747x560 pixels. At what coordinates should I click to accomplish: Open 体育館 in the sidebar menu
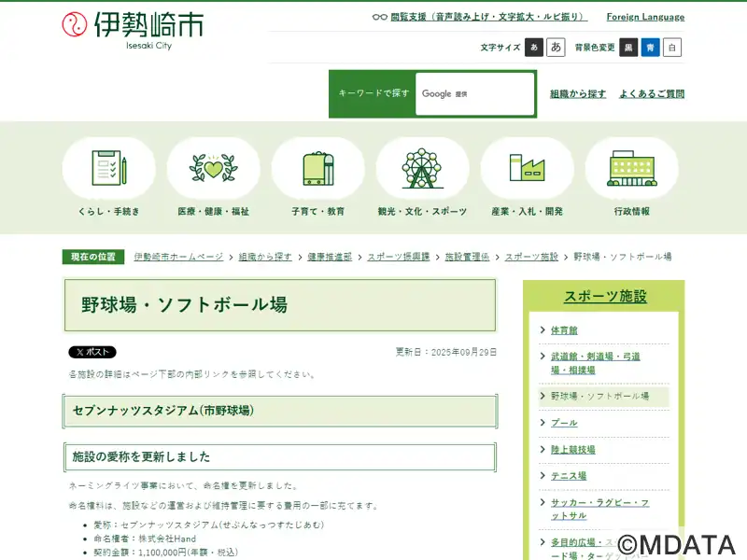coord(564,330)
